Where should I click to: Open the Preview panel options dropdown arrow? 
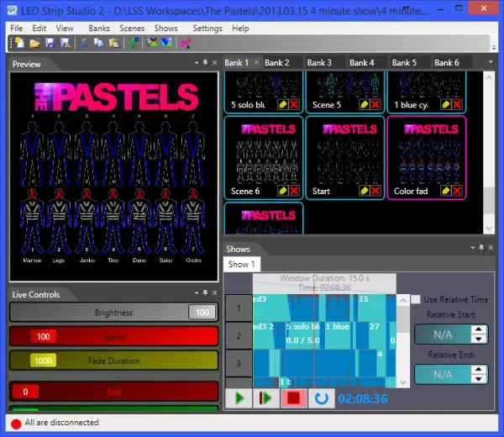click(x=197, y=63)
